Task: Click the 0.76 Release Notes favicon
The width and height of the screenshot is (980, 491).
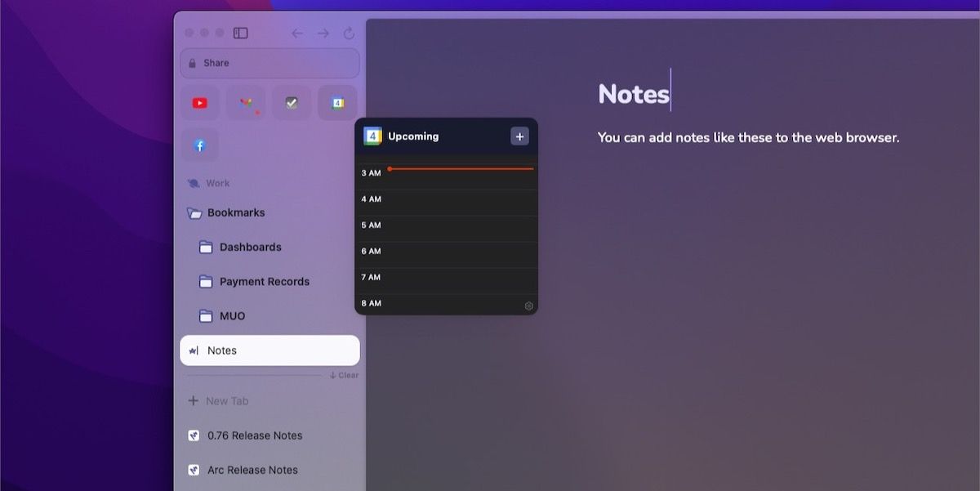Action: point(194,435)
